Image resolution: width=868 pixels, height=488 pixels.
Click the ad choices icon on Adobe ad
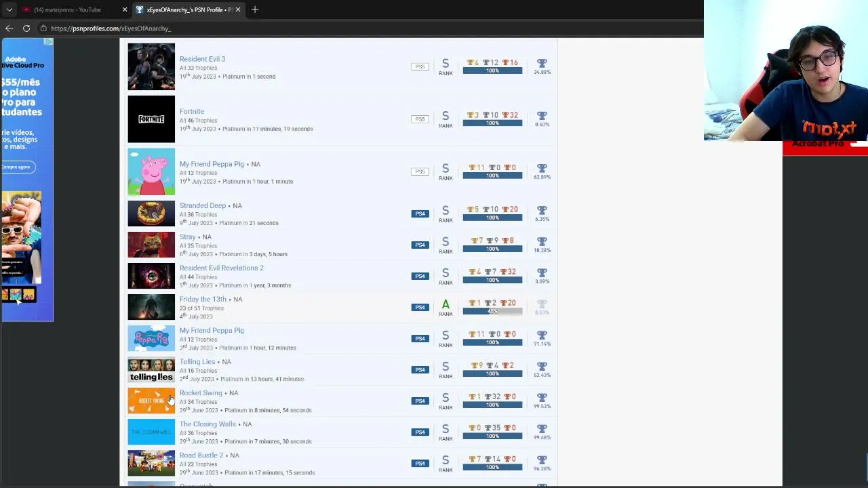48,42
